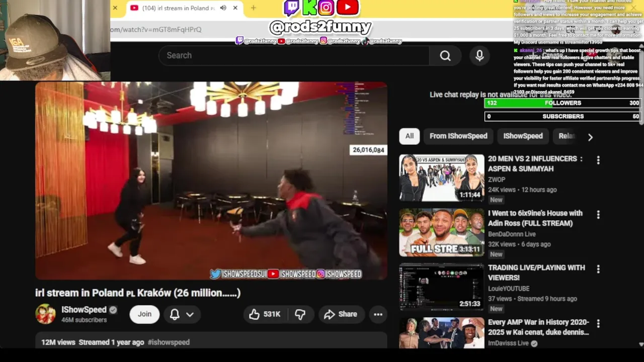The width and height of the screenshot is (644, 362).
Task: Open options for 6ix9ine's House video
Action: pyautogui.click(x=598, y=215)
